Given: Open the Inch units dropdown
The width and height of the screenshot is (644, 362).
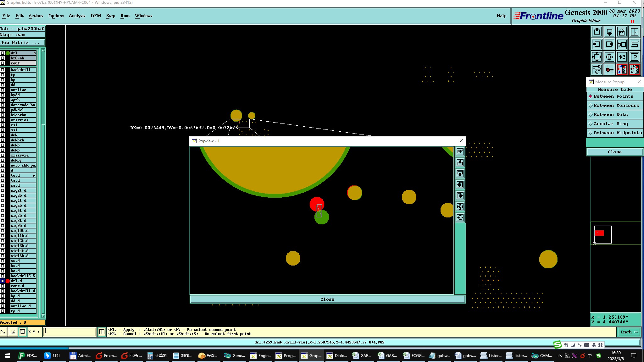Looking at the screenshot, I should 629,332.
